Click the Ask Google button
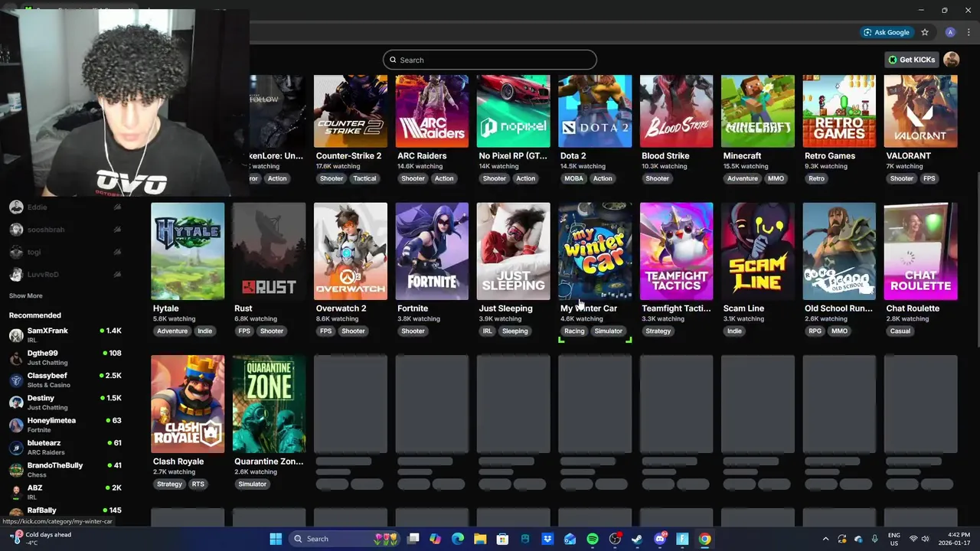980x551 pixels. tap(887, 32)
